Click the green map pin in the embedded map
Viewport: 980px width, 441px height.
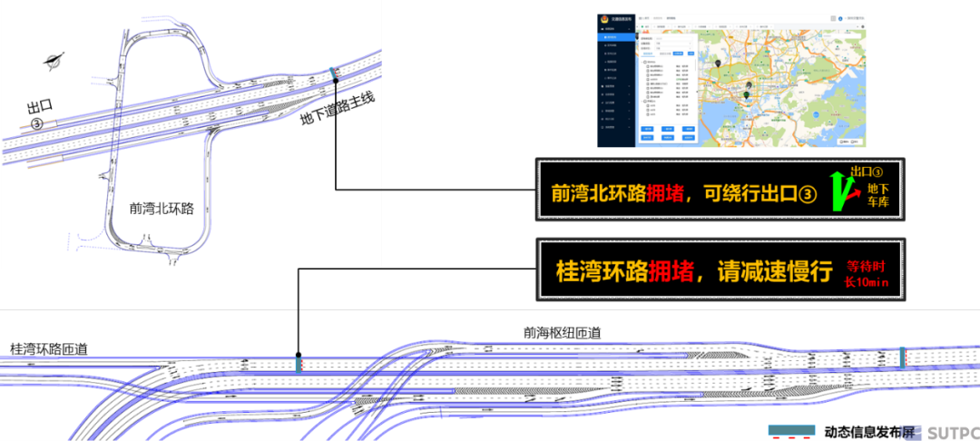[x=746, y=95]
